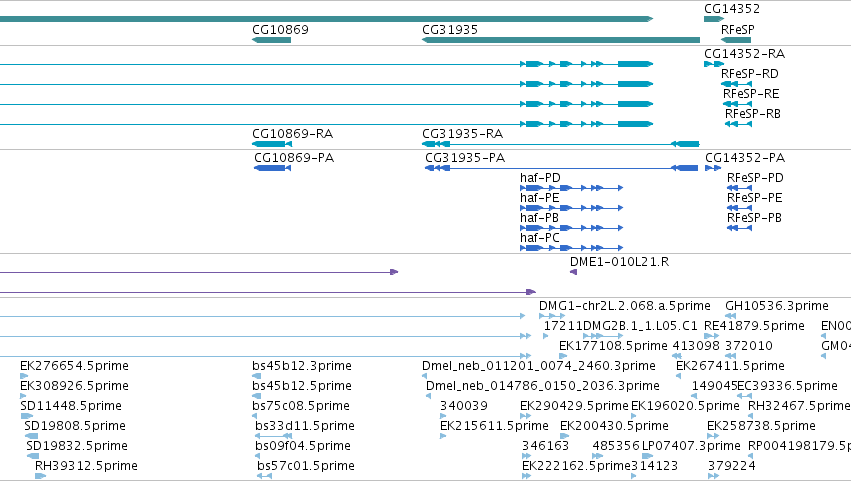Select SD11448.5prime EST
The image size is (851, 481).
pyautogui.click(x=71, y=406)
